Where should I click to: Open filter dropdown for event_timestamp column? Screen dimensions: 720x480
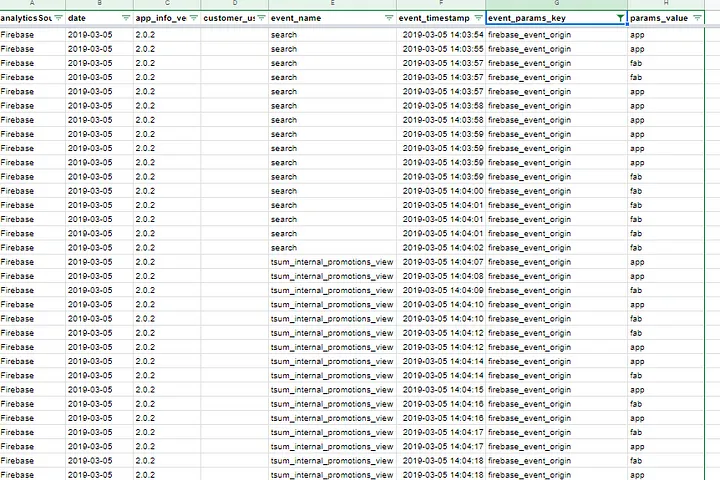point(478,18)
